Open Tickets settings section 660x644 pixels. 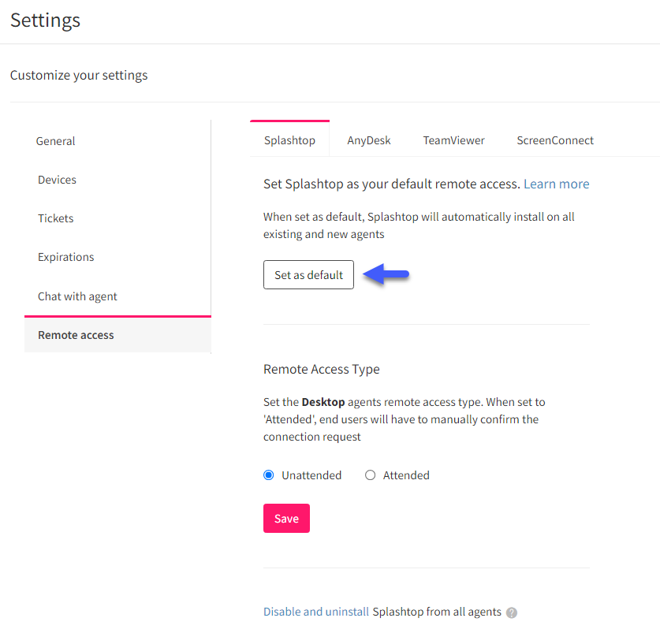pyautogui.click(x=55, y=218)
